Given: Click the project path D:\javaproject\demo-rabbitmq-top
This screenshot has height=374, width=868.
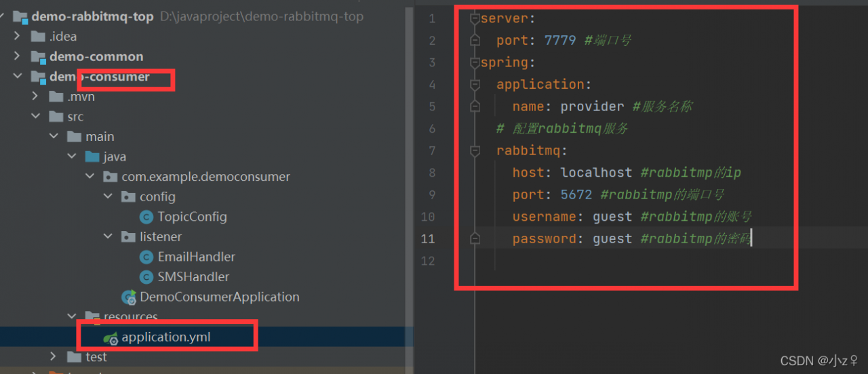Looking at the screenshot, I should (x=262, y=16).
